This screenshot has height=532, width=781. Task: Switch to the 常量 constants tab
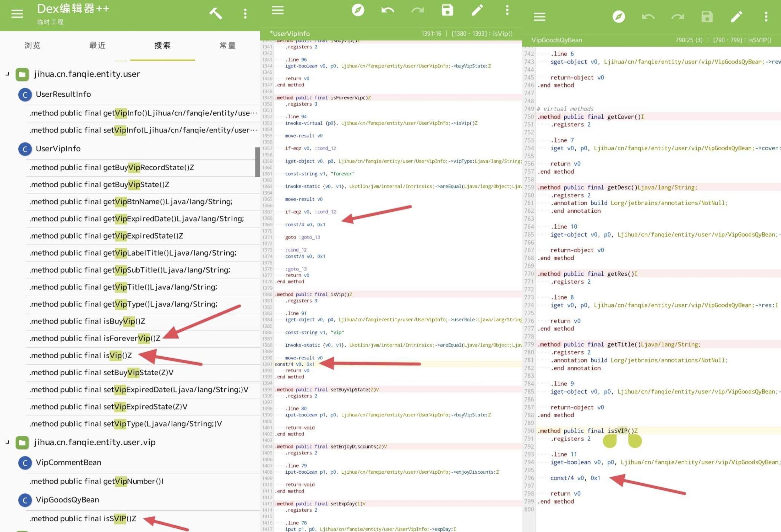227,45
